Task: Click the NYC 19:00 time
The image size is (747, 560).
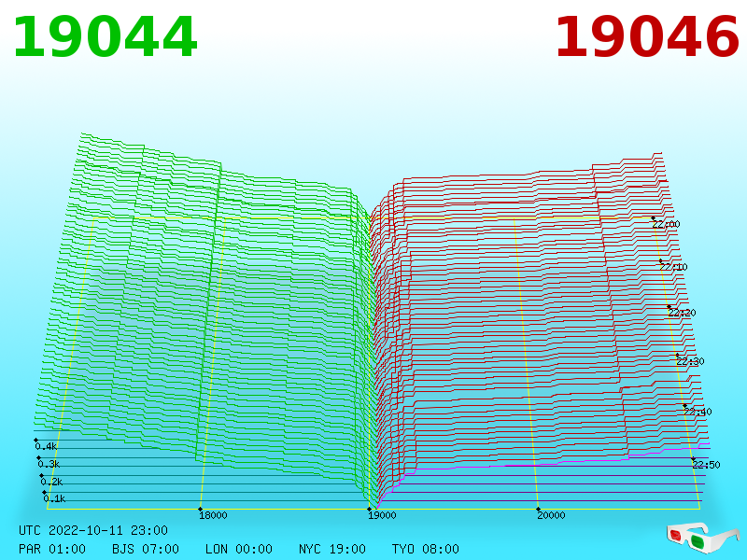Action: click(x=332, y=549)
